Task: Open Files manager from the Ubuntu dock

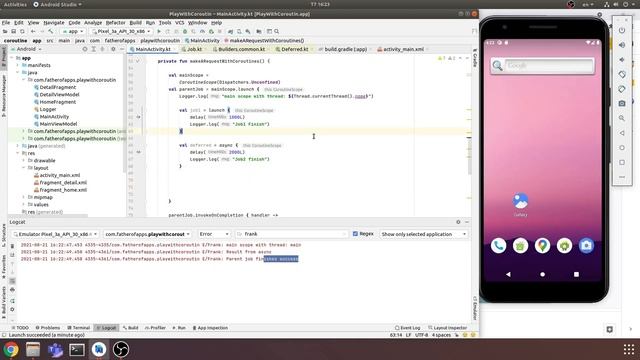Action: 33,350
